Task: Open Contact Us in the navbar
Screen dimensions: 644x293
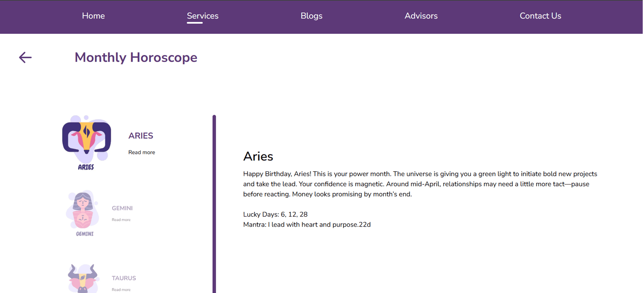Action: point(540,16)
